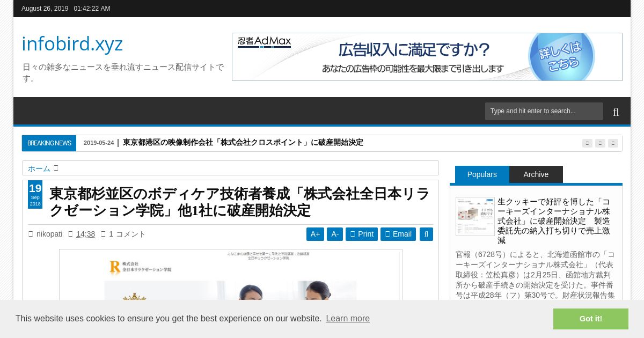Click the 19 Sep 2018 date badge
The height and width of the screenshot is (338, 644).
coord(35,194)
